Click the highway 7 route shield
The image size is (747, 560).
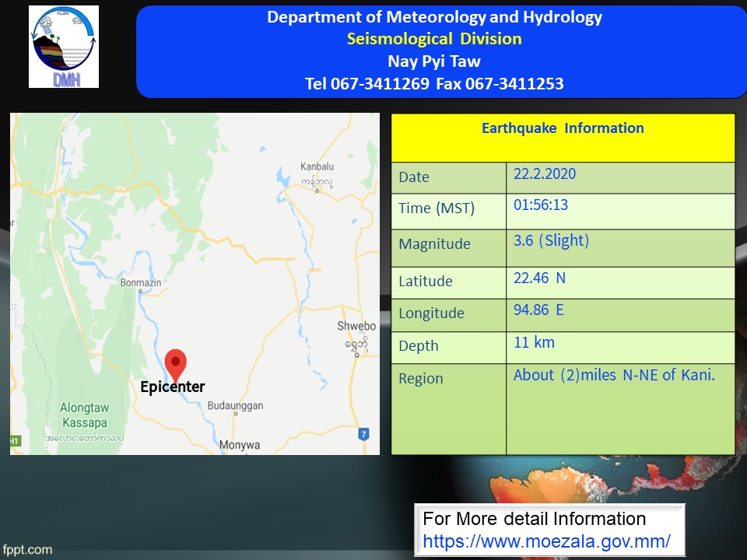coord(363,434)
